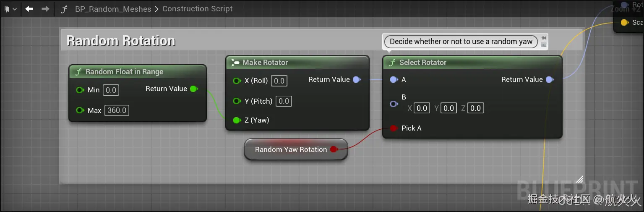This screenshot has width=644, height=212.
Task: Select Construction Script breadcrumb
Action: [x=197, y=9]
